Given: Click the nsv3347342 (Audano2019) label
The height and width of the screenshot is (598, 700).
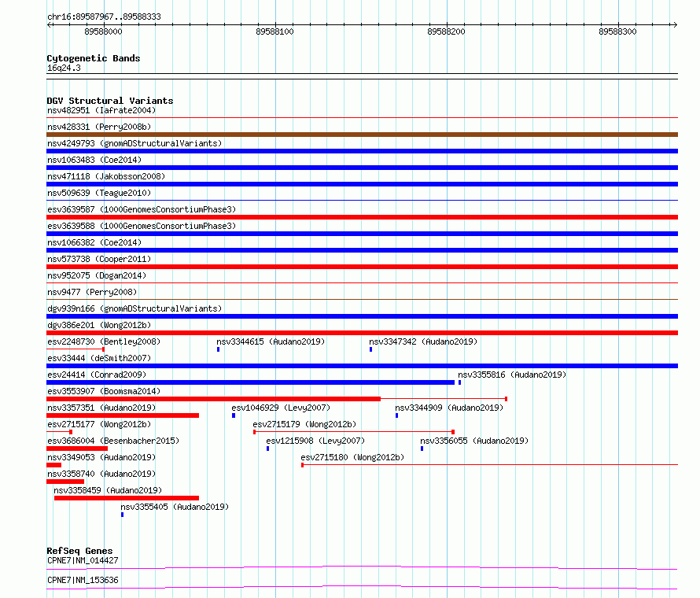Looking at the screenshot, I should coord(423,341).
